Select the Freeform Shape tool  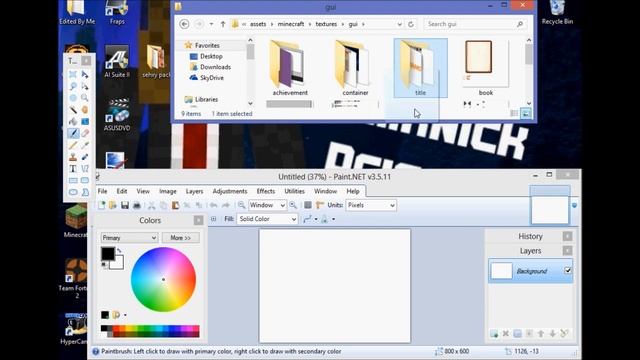[85, 192]
